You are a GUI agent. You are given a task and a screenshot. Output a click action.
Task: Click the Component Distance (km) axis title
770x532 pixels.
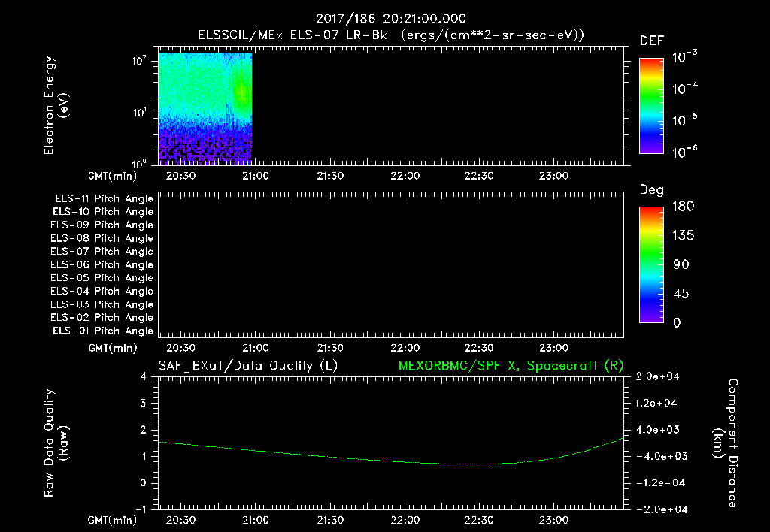click(726, 443)
